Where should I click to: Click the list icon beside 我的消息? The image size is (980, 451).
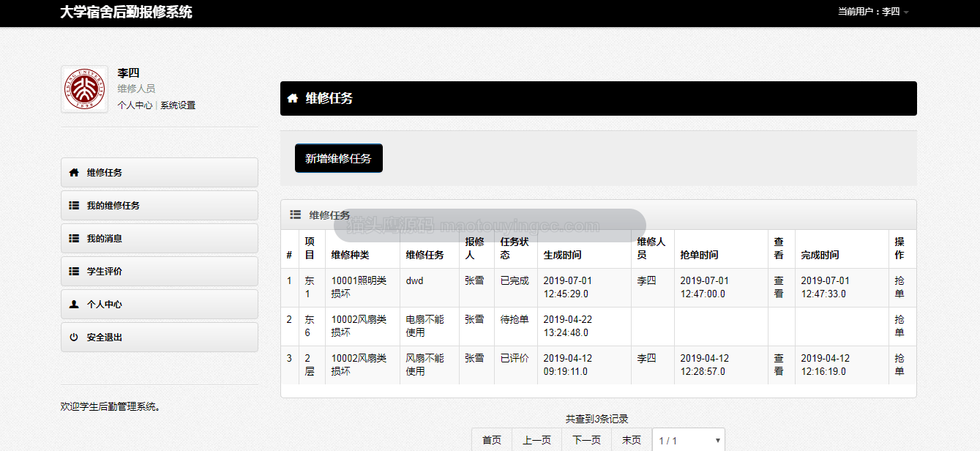[73, 239]
